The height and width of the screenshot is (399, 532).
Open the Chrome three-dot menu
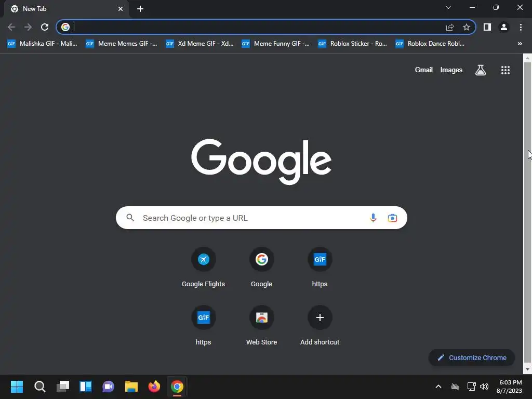(521, 27)
